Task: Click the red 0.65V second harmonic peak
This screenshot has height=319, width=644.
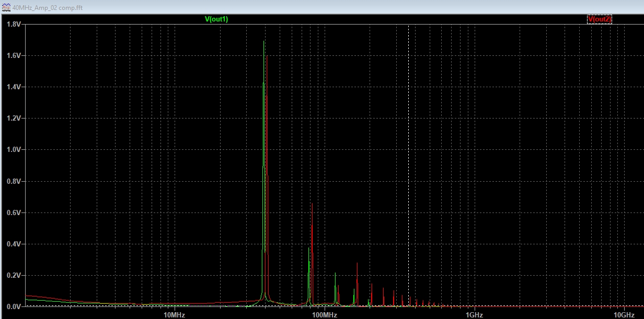Action: click(x=312, y=205)
